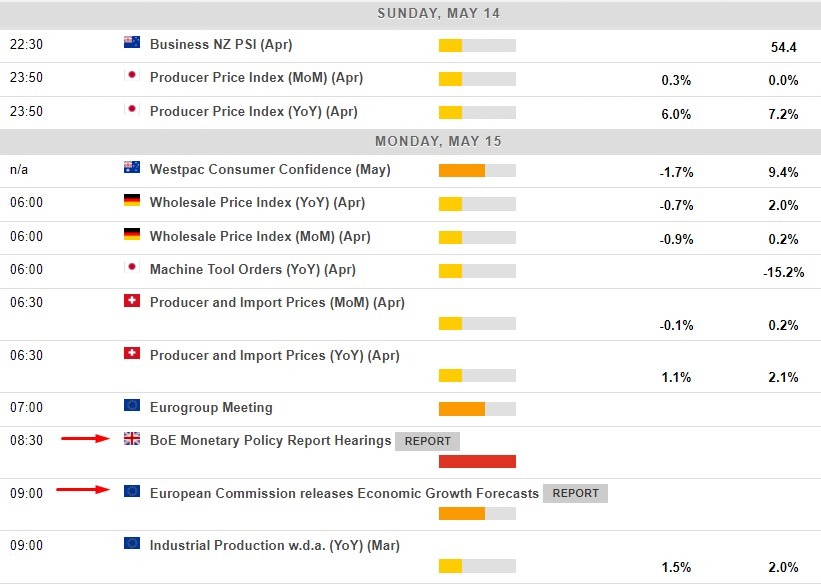Image resolution: width=821 pixels, height=585 pixels.
Task: Select the SUNDAY, MAY 14 section header
Action: coord(438,14)
